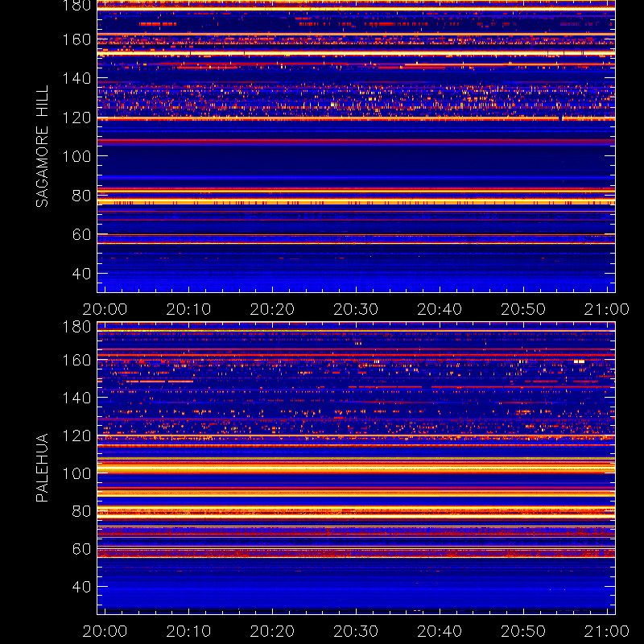Click 21:00 time label under Palehua plot
Viewport: 644px width, 644px height.
pos(607,631)
